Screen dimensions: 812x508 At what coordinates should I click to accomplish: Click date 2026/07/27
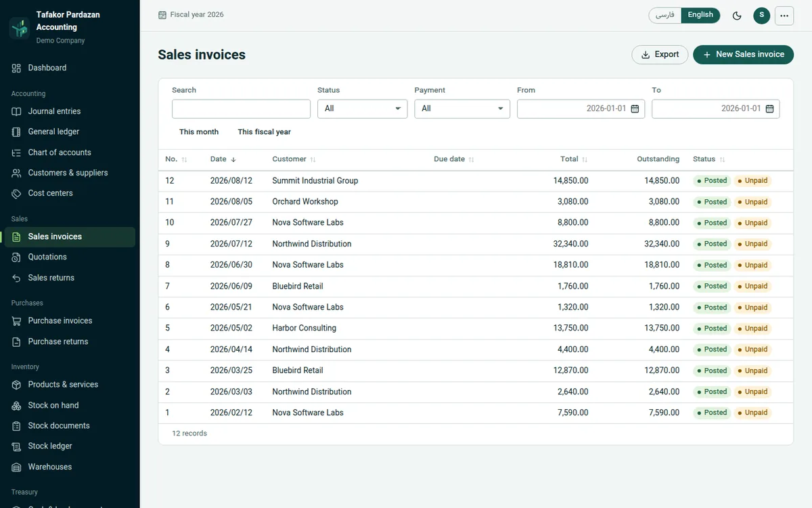pos(231,223)
